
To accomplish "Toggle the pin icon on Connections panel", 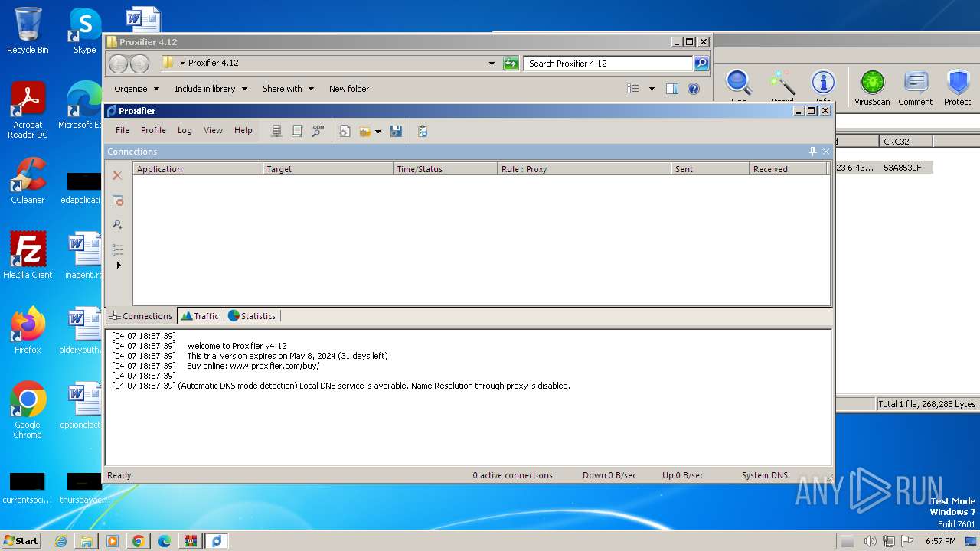I will point(812,152).
